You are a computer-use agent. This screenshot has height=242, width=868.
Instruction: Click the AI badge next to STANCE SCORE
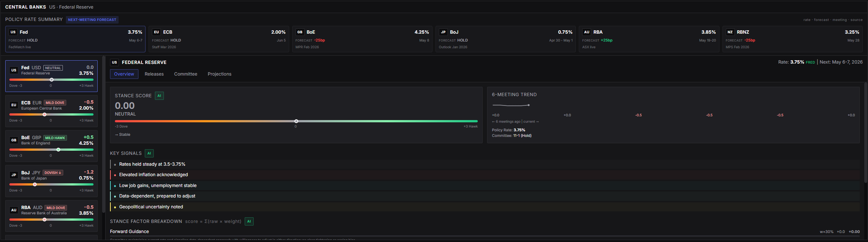tap(159, 96)
